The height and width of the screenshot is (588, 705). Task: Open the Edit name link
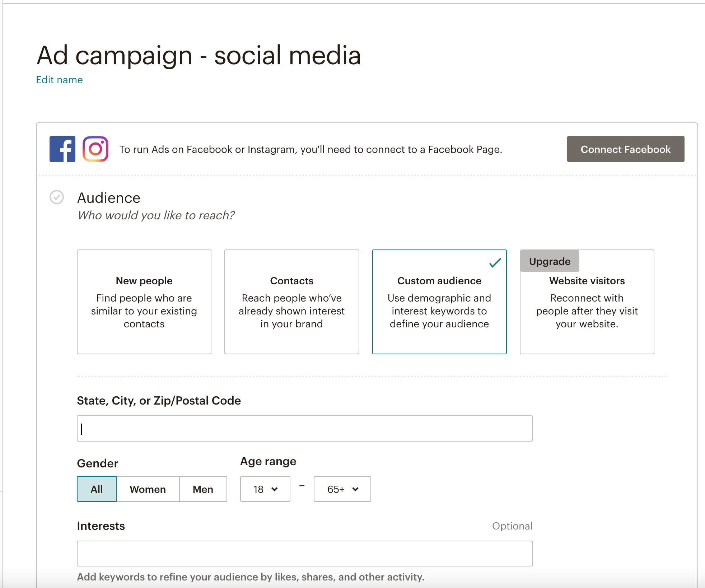59,79
